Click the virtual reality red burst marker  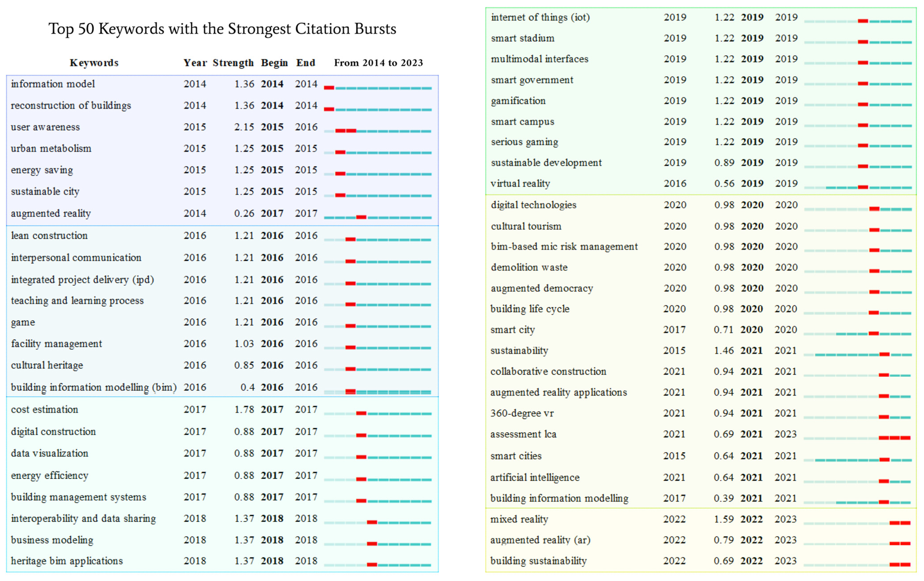click(x=863, y=187)
